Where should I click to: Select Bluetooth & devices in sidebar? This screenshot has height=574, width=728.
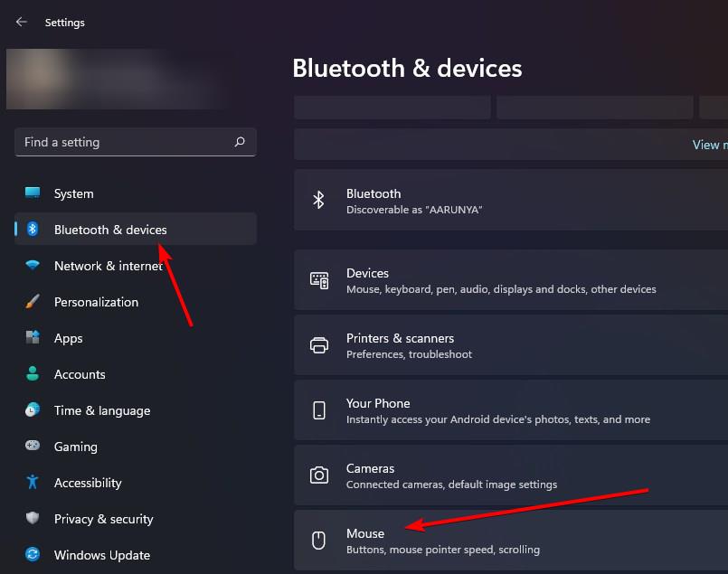pyautogui.click(x=110, y=230)
